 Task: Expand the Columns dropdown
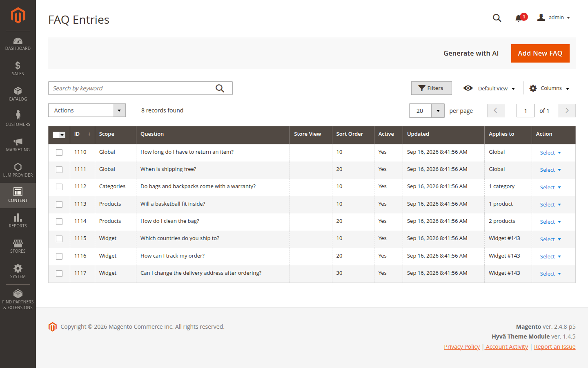pos(555,88)
